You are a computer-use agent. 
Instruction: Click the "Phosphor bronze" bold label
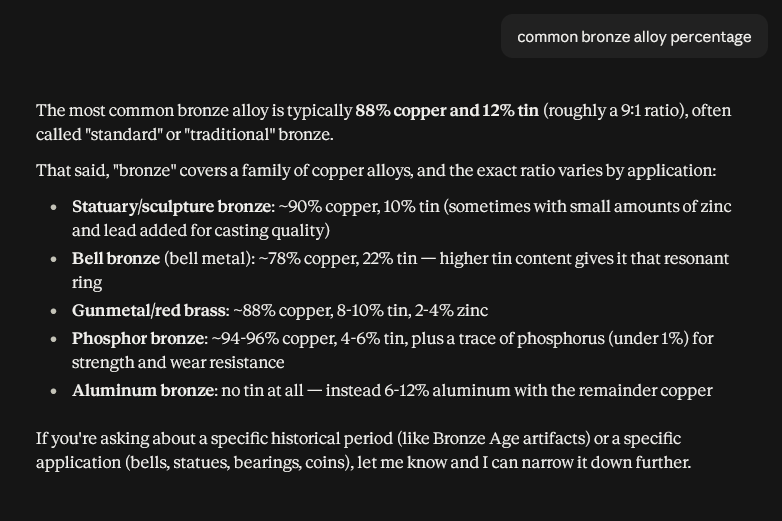click(x=138, y=338)
